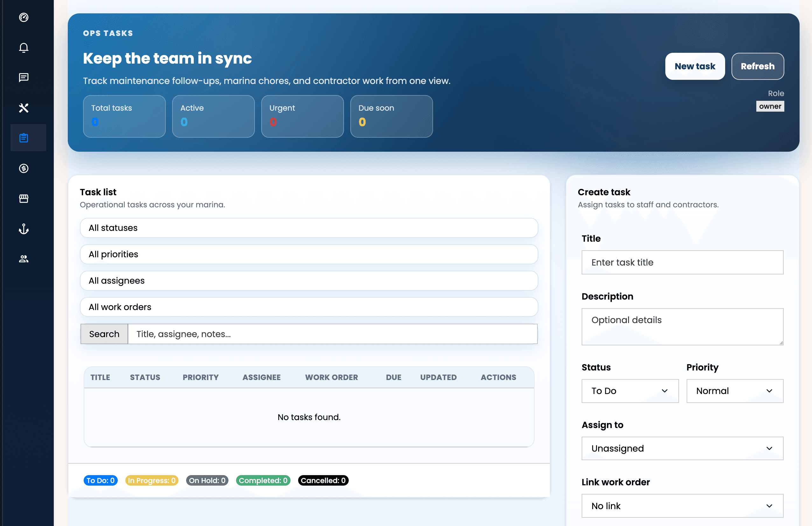The image size is (812, 526).
Task: Open billing dollar coin icon
Action: 24,168
